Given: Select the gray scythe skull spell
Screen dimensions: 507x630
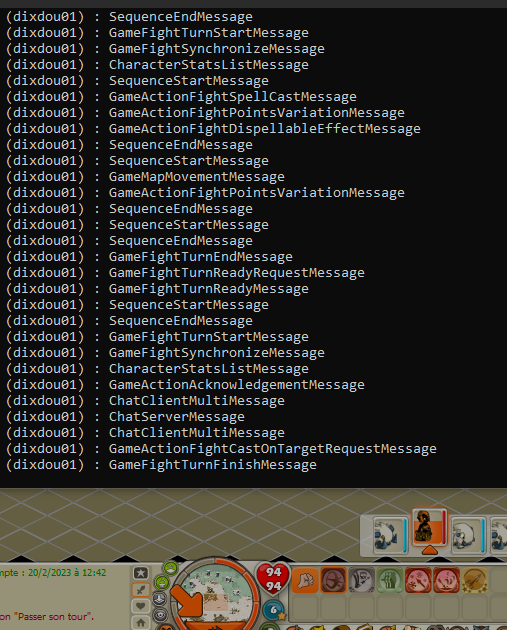Looking at the screenshot, I should 362,581.
